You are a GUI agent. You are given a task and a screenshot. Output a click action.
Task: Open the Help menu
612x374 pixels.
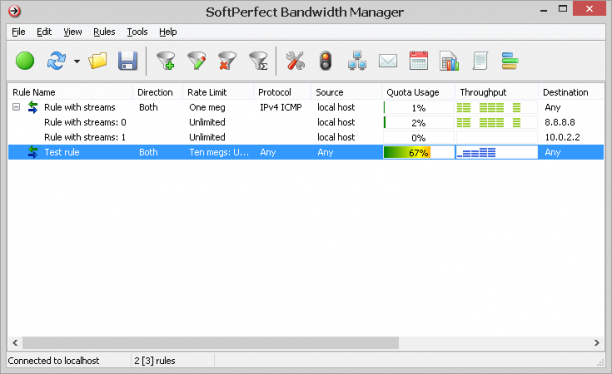pyautogui.click(x=168, y=32)
